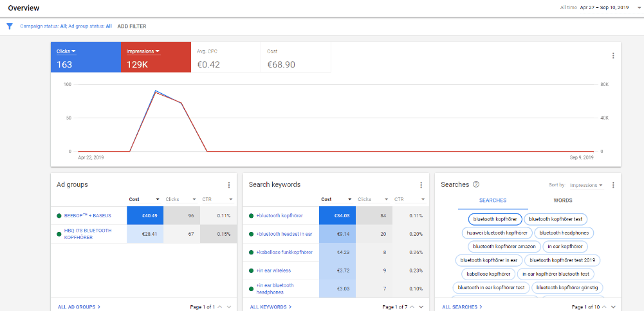The height and width of the screenshot is (311, 644).
Task: Click status dot next to +kabellose funkkopfhörer
Action: pos(251,253)
